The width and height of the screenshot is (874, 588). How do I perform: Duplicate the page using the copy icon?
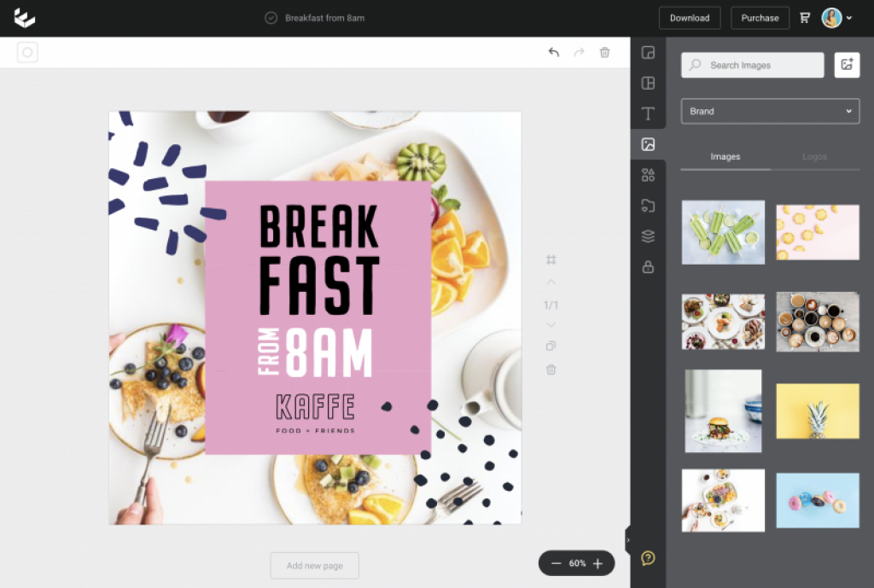[x=551, y=346]
